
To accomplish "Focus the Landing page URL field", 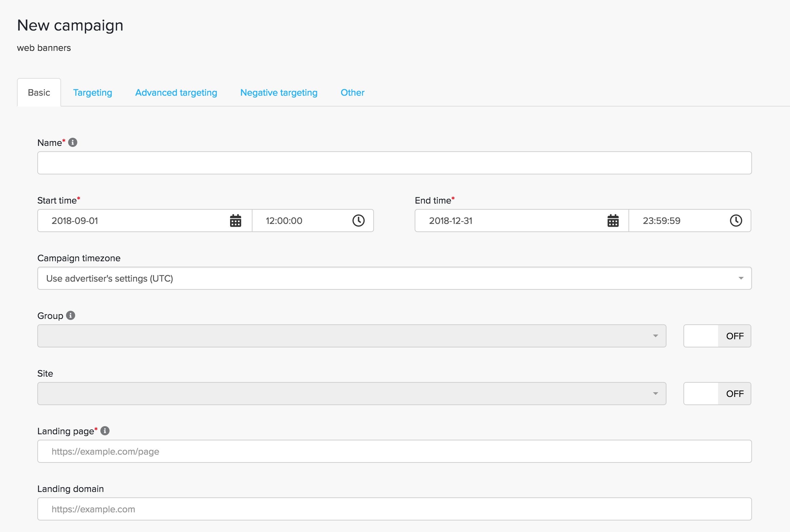I will [x=394, y=451].
